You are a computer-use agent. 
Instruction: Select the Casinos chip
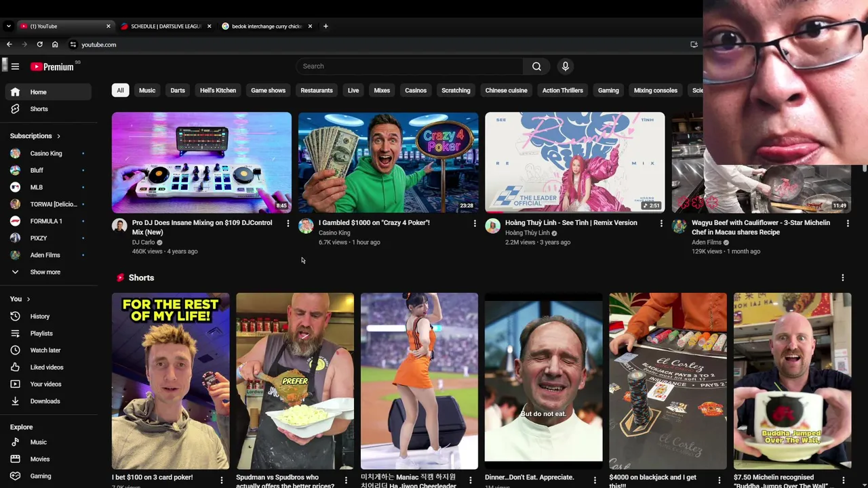coord(416,91)
